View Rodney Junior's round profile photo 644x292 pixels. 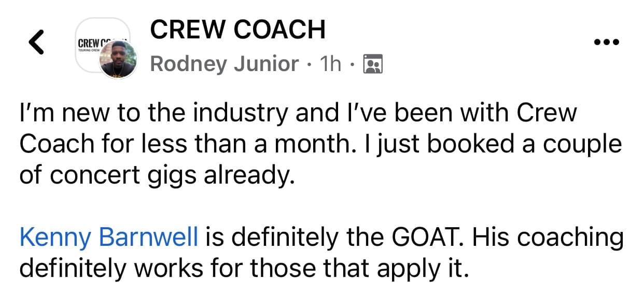(x=119, y=60)
